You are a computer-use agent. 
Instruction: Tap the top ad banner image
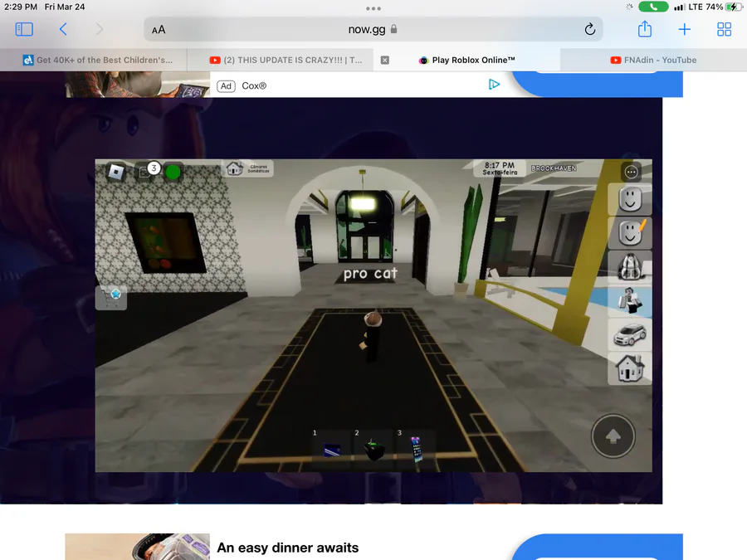pyautogui.click(x=137, y=85)
